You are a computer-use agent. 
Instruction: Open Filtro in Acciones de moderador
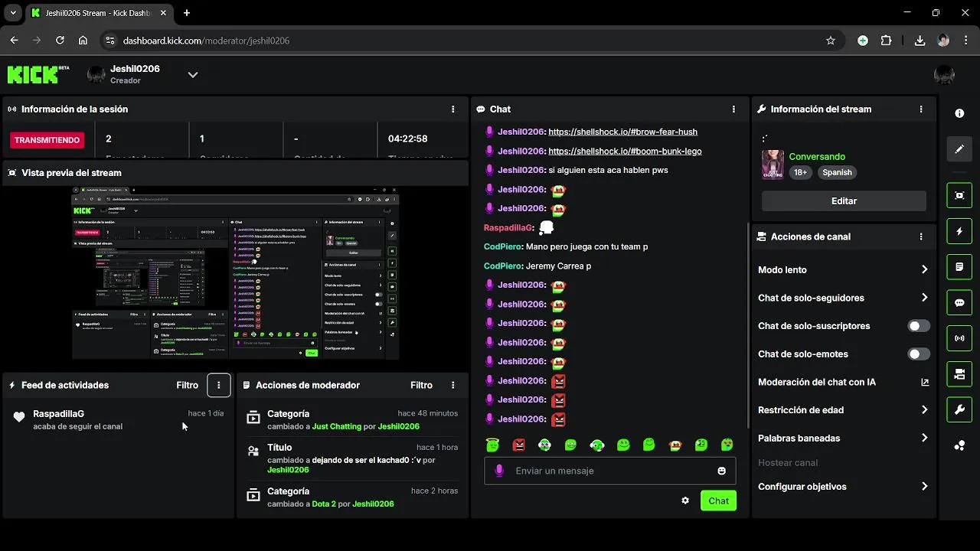point(421,385)
